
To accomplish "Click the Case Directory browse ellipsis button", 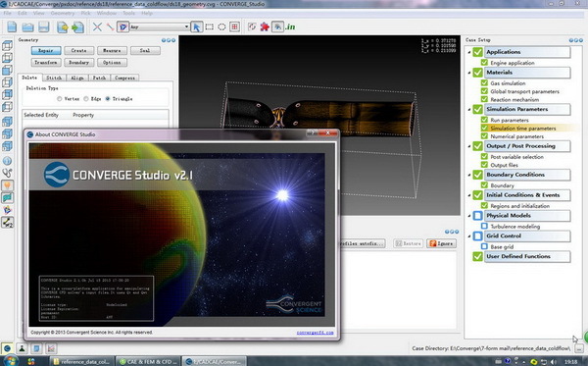I will point(578,348).
